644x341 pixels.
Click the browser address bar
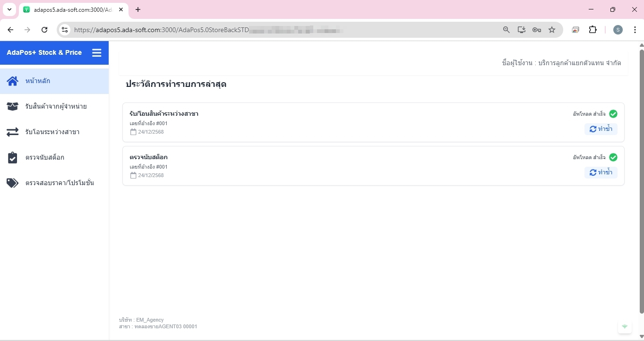pyautogui.click(x=283, y=30)
